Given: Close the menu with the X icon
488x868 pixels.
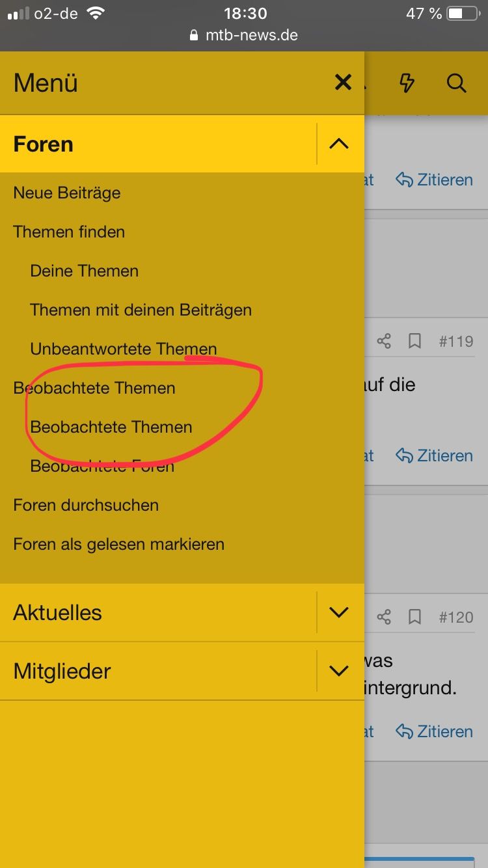Looking at the screenshot, I should (343, 83).
